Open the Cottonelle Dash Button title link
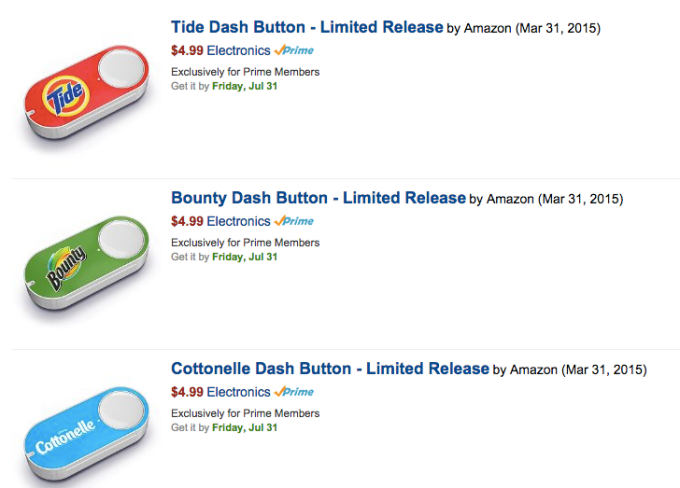This screenshot has height=488, width=680. pos(330,369)
